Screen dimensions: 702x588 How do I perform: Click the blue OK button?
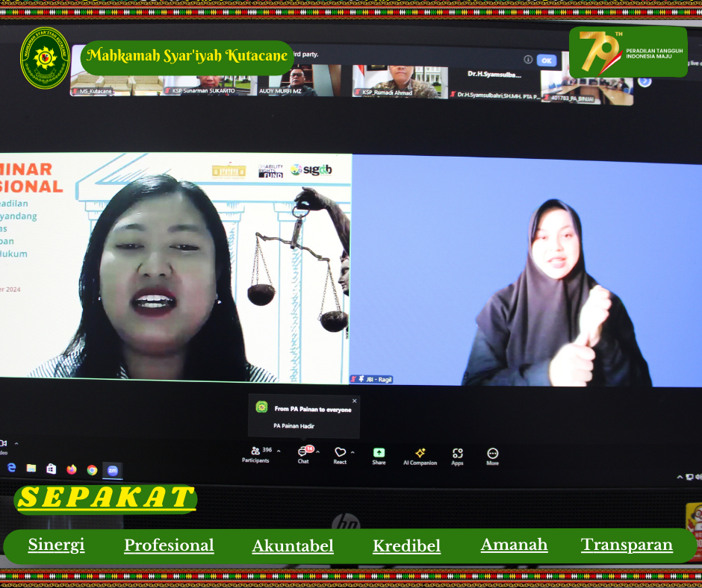pos(547,60)
